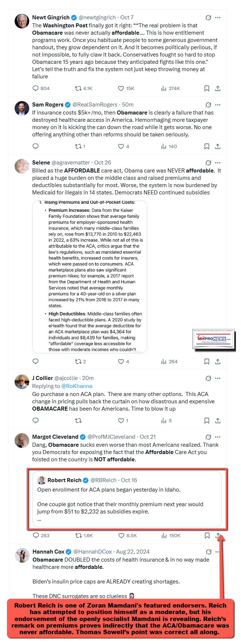Like Margot Cleveland's tweet

pos(121,535)
